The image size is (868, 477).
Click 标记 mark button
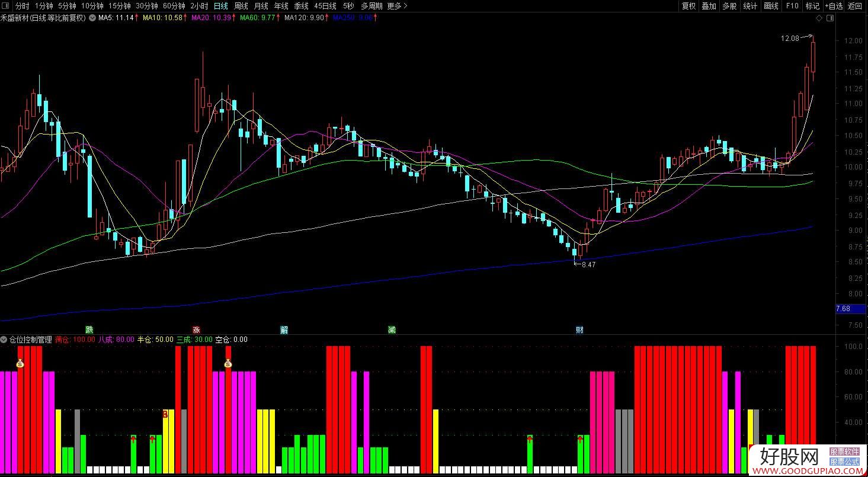812,6
